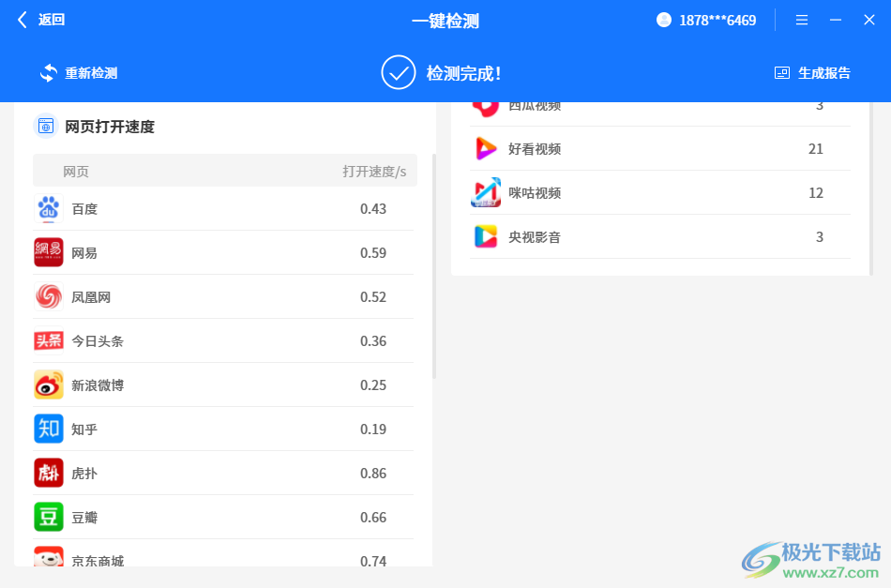Minimize the window
The width and height of the screenshot is (891, 588).
[x=836, y=20]
